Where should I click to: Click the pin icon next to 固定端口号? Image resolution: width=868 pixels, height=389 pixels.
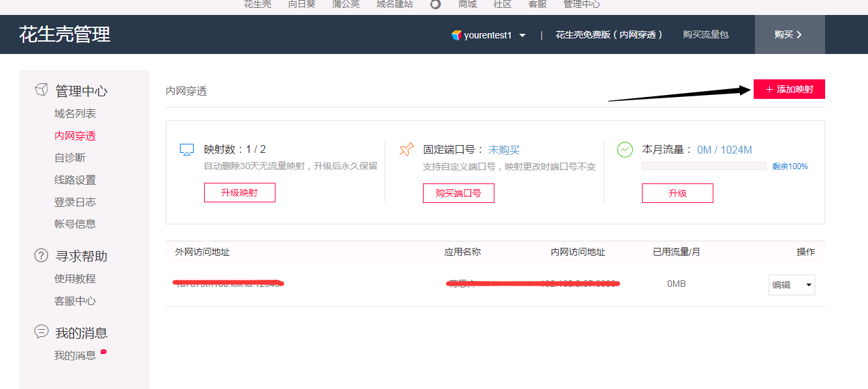click(x=407, y=150)
